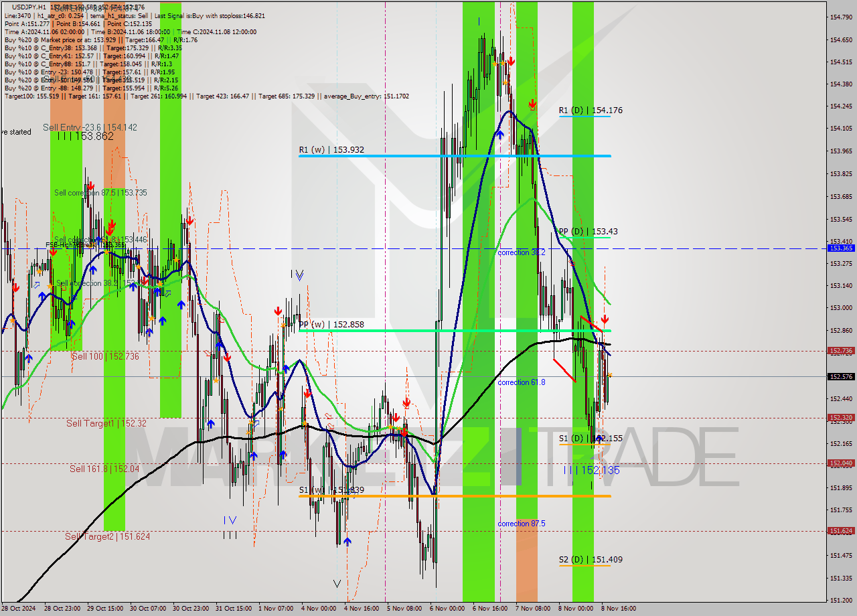Screen dimensions: 857x616
Task: Click the blue 'correction 38.2' label
Action: pos(522,252)
